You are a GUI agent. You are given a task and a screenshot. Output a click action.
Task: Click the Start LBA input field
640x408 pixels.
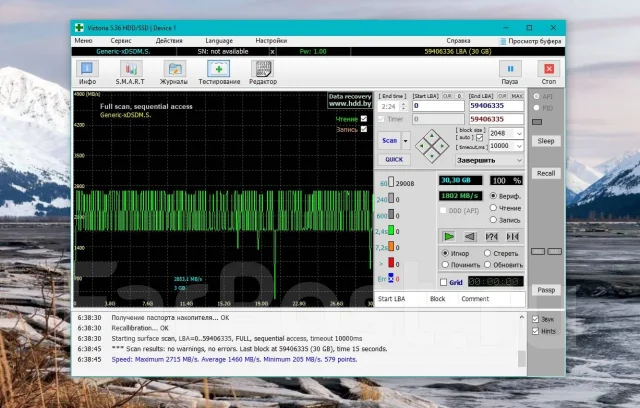point(438,106)
